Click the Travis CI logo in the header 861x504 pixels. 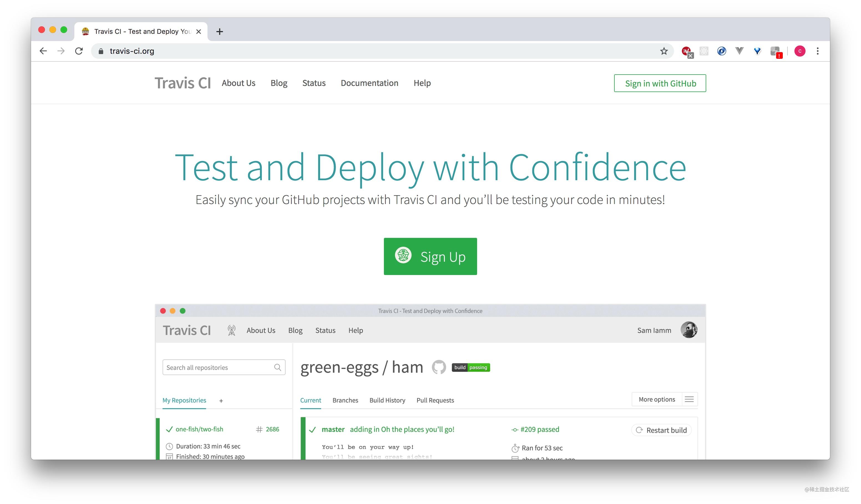click(183, 83)
